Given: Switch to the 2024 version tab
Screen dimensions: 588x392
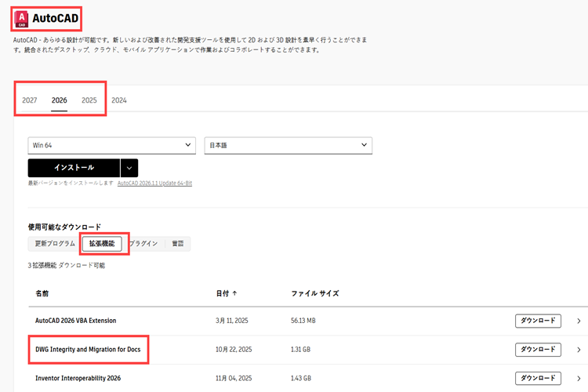Looking at the screenshot, I should point(119,100).
